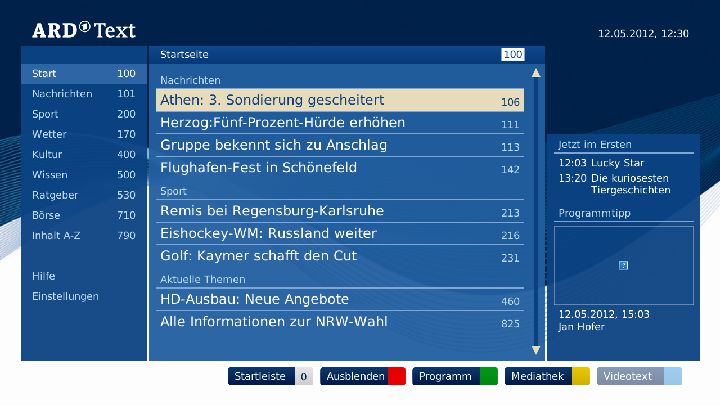Go to Wetter 170 page

pos(83,134)
